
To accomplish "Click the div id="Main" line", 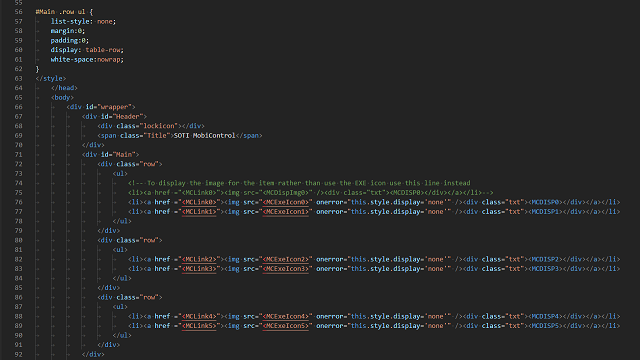I will [110, 155].
